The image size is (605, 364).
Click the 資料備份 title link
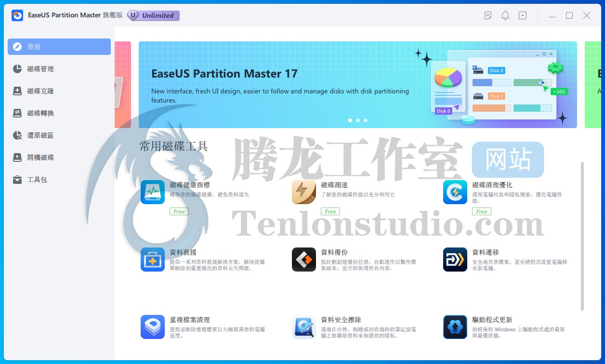pos(334,252)
